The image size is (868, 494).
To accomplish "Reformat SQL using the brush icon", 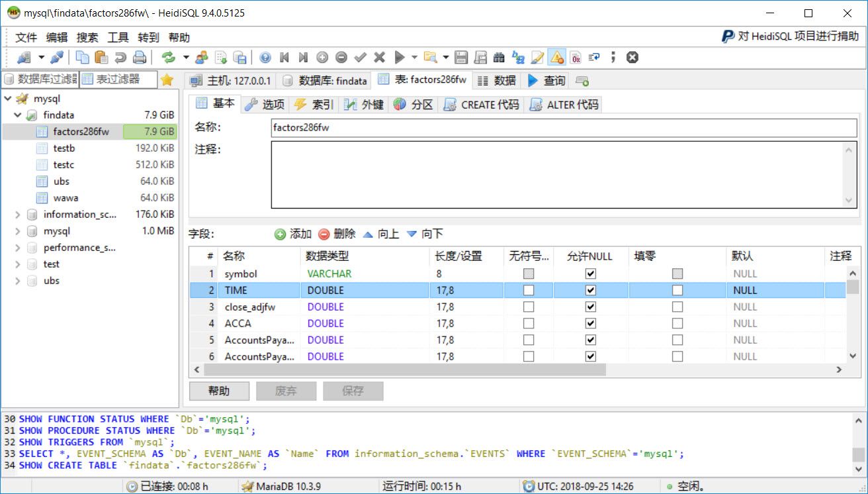I will coord(537,57).
